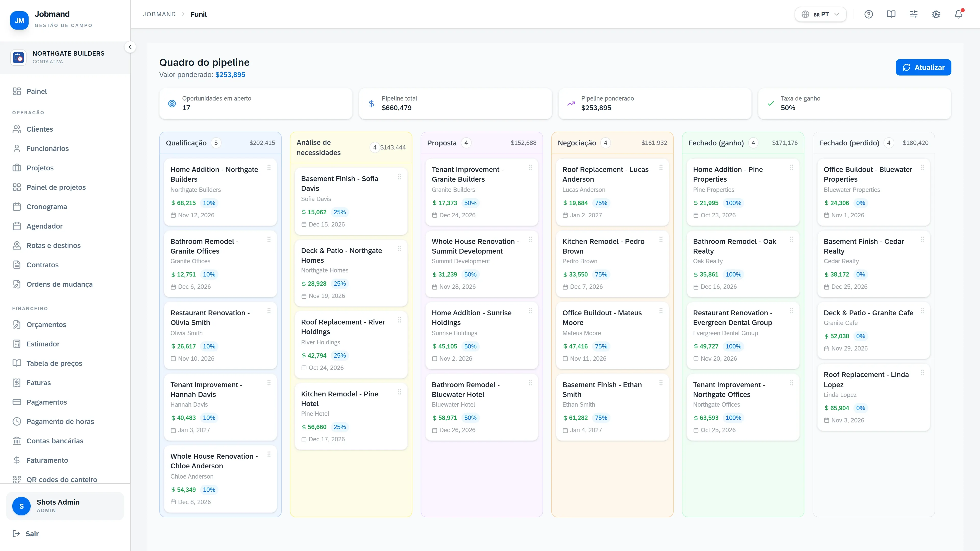The height and width of the screenshot is (551, 980).
Task: Click the Fechado (ganho) column header
Action: [743, 143]
